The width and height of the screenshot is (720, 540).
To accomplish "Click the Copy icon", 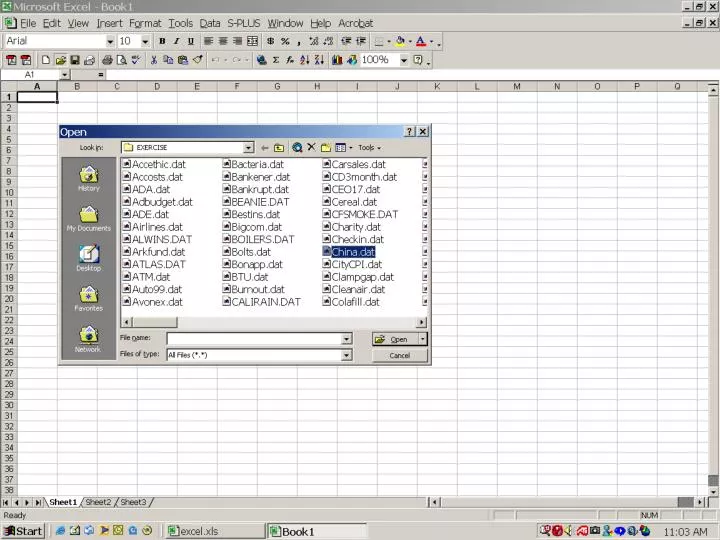I will coord(169,60).
